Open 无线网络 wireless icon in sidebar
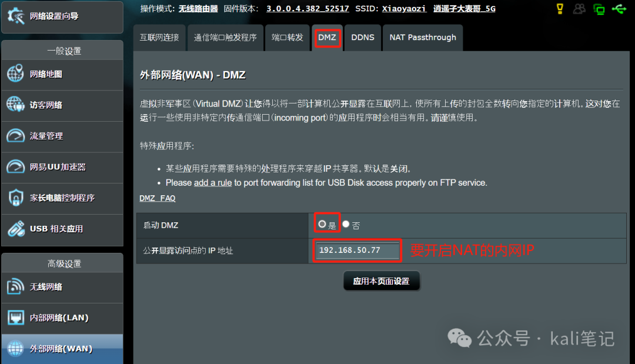 coord(15,286)
